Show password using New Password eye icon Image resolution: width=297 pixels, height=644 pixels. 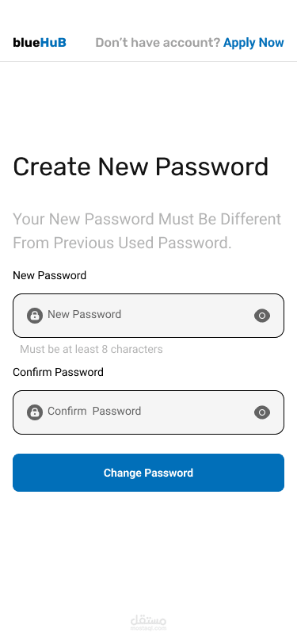point(262,316)
